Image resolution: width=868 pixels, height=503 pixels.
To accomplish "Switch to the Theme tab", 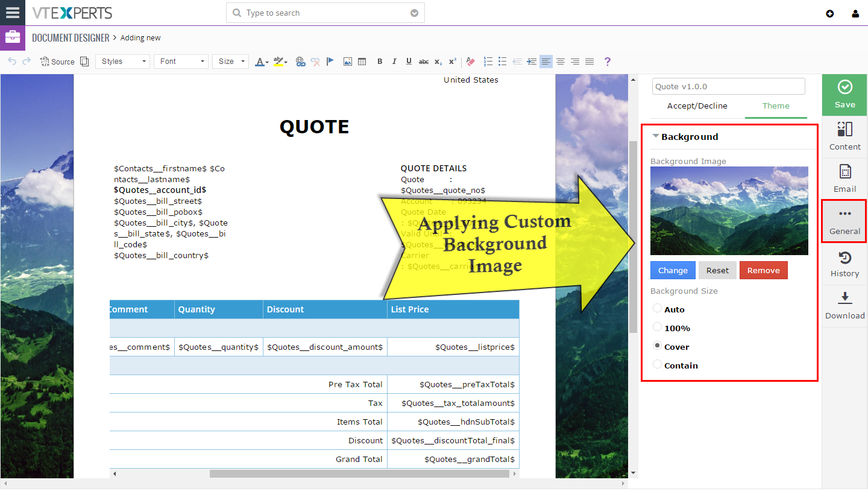I will [776, 106].
